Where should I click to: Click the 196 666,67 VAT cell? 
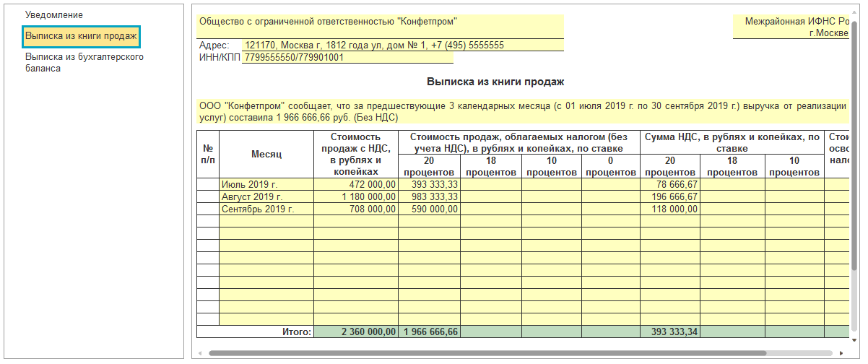[x=670, y=197]
